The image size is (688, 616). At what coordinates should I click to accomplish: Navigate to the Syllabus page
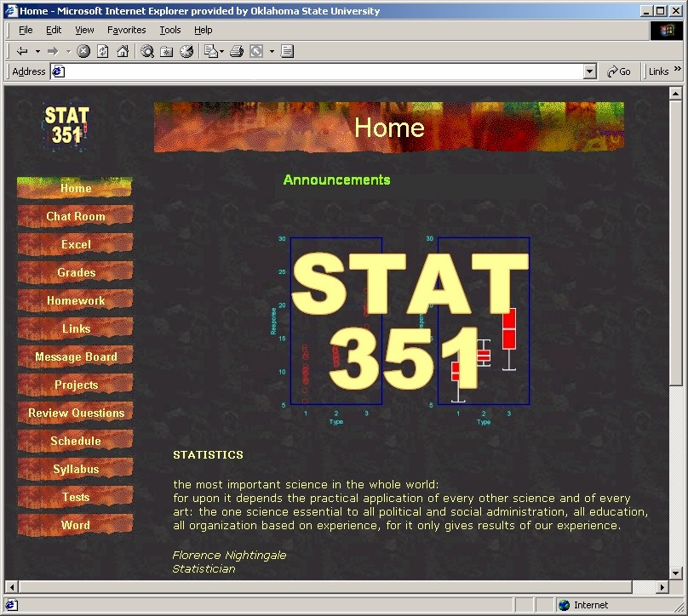[76, 469]
